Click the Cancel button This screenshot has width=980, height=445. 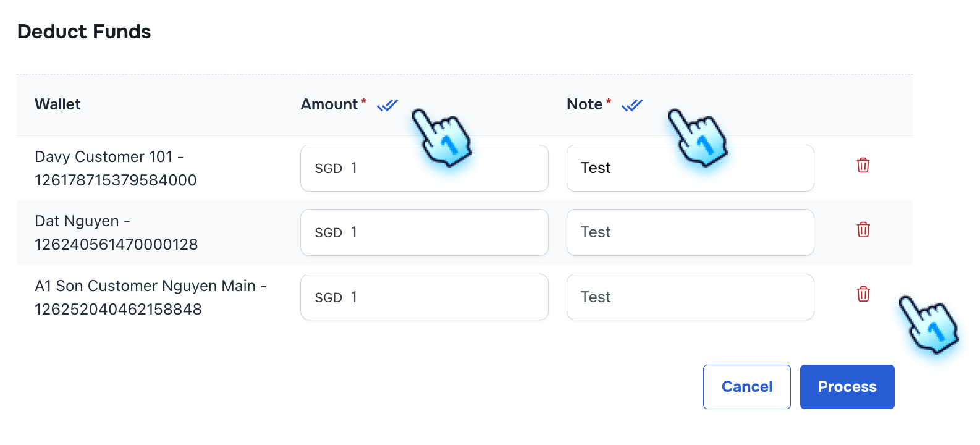coord(746,386)
